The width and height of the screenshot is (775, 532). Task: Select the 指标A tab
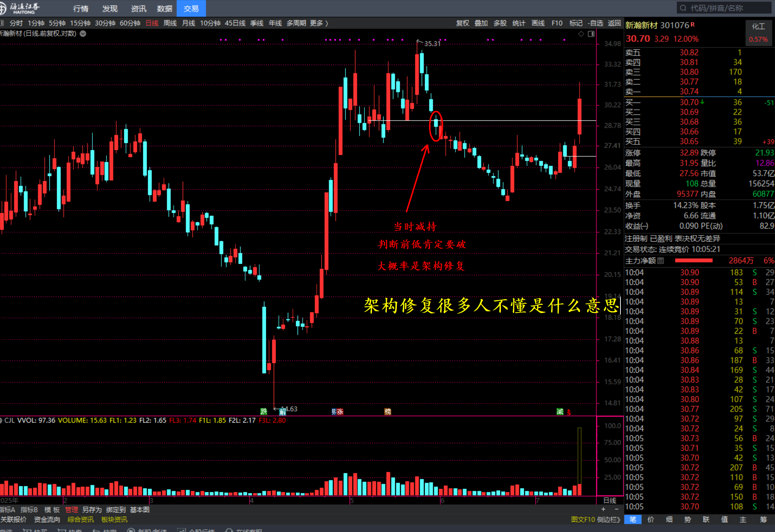(8, 510)
